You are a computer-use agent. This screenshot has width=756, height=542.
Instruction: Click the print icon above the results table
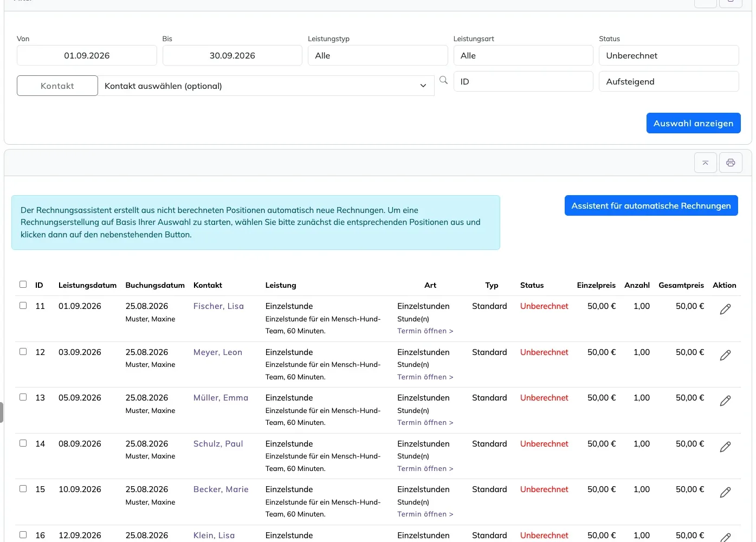point(731,163)
